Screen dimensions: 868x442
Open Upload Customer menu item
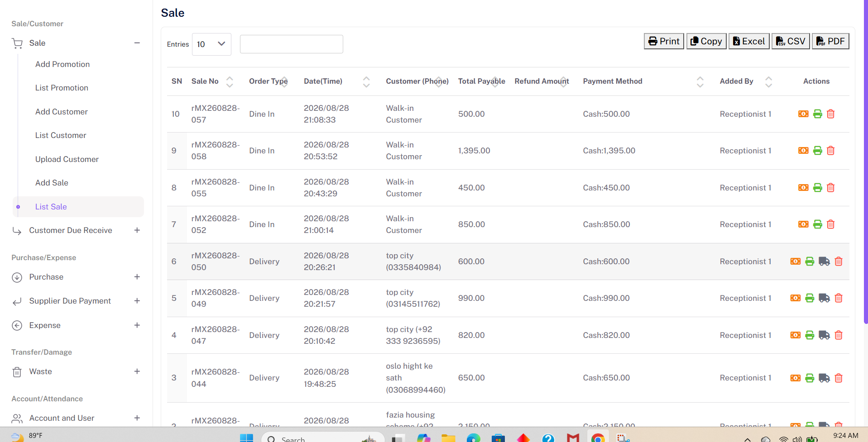point(67,159)
